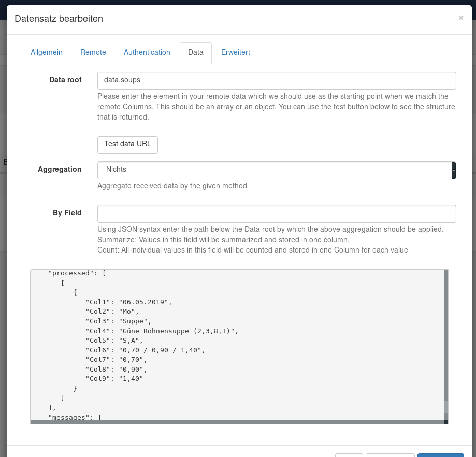Click the "Col2": "Mo" line
Image resolution: width=476 pixels, height=457 pixels.
tap(112, 312)
